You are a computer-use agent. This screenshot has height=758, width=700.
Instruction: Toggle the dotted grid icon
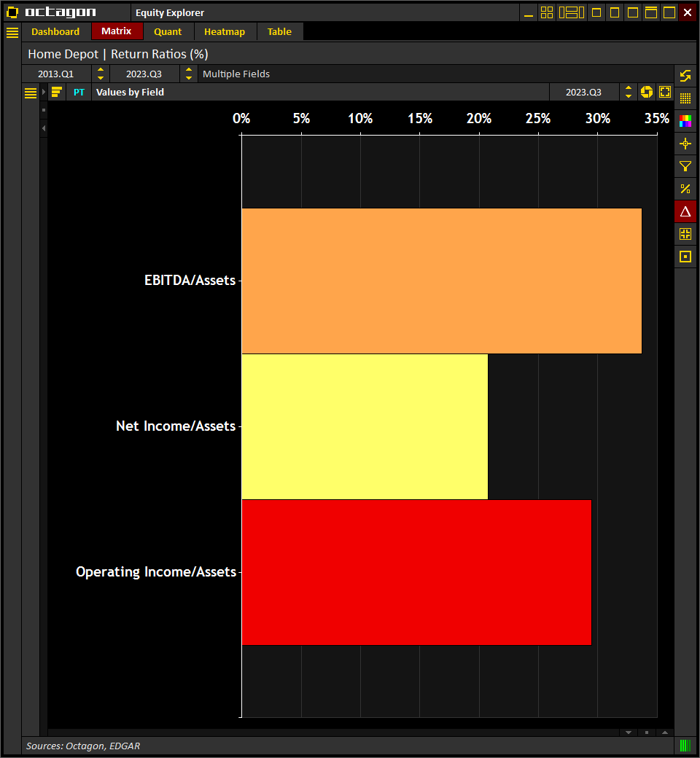coord(685,98)
